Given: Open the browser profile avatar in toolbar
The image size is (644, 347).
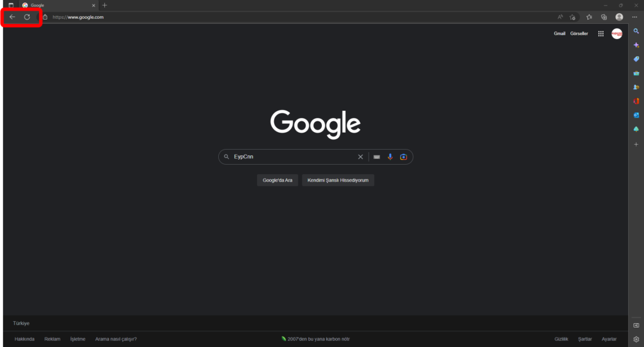Looking at the screenshot, I should click(619, 17).
